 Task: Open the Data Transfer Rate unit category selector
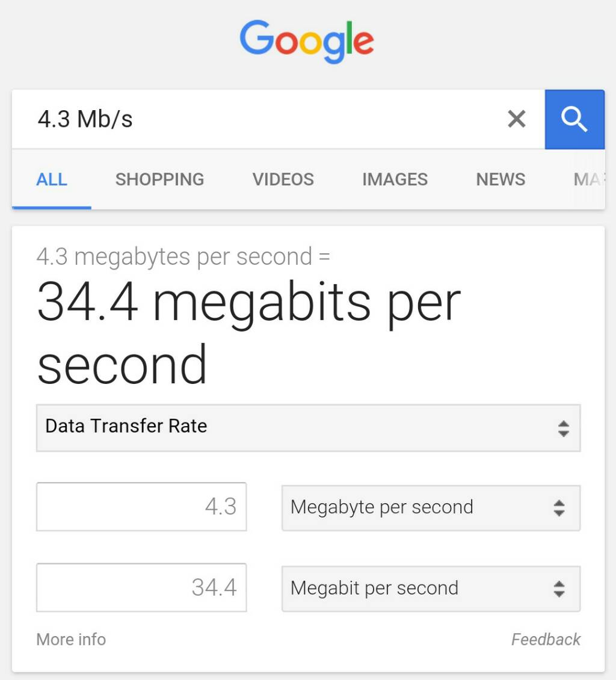click(x=308, y=428)
